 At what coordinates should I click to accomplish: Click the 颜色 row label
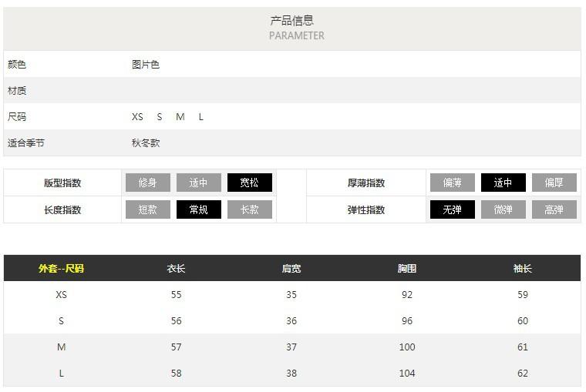coord(17,65)
